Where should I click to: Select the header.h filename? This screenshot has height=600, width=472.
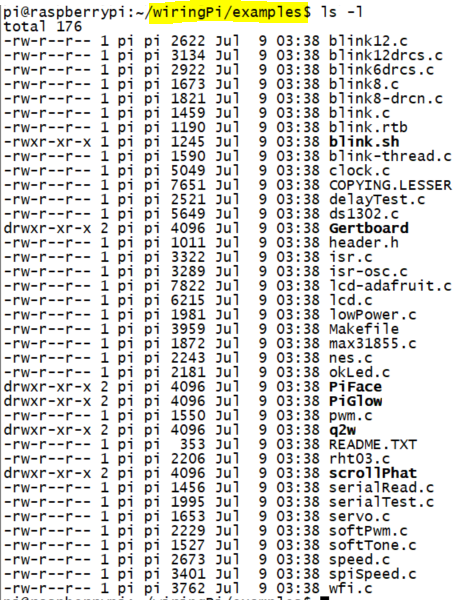click(364, 243)
